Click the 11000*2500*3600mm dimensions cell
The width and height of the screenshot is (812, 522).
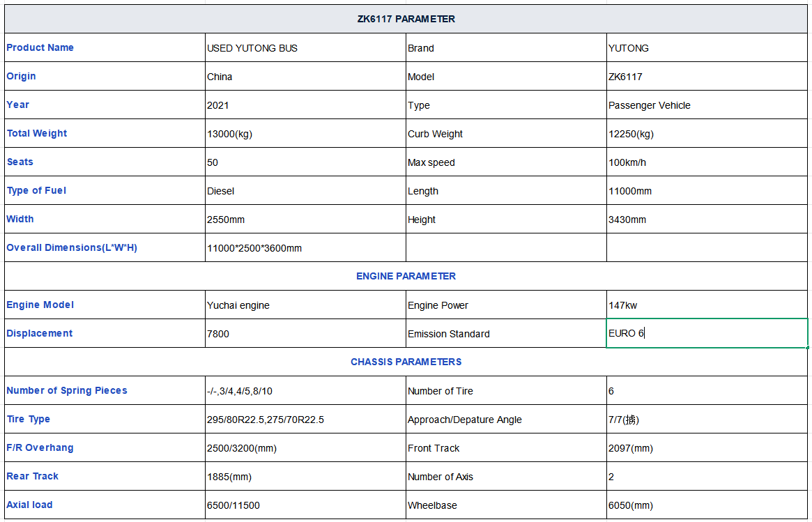pos(305,247)
